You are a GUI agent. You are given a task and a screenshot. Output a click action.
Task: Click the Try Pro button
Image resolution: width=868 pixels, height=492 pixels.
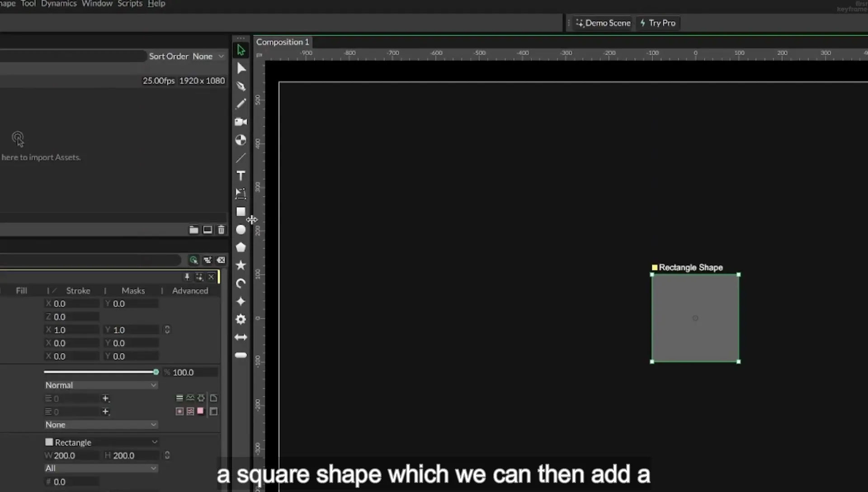tap(658, 23)
